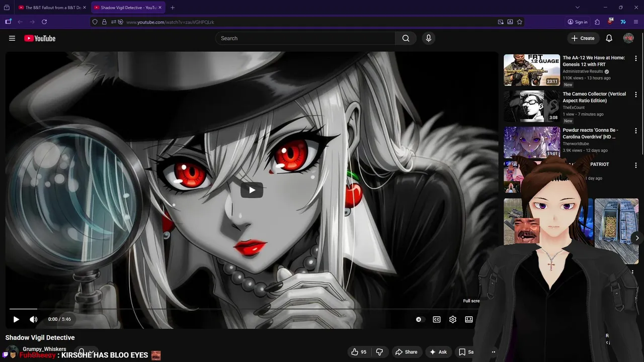The height and width of the screenshot is (362, 644).
Task: Open a new browser tab
Action: (173, 8)
